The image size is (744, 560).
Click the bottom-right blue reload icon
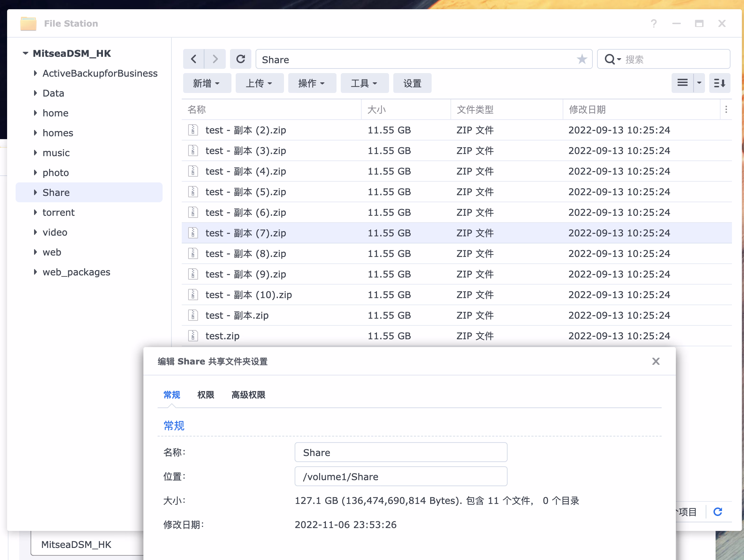(718, 512)
